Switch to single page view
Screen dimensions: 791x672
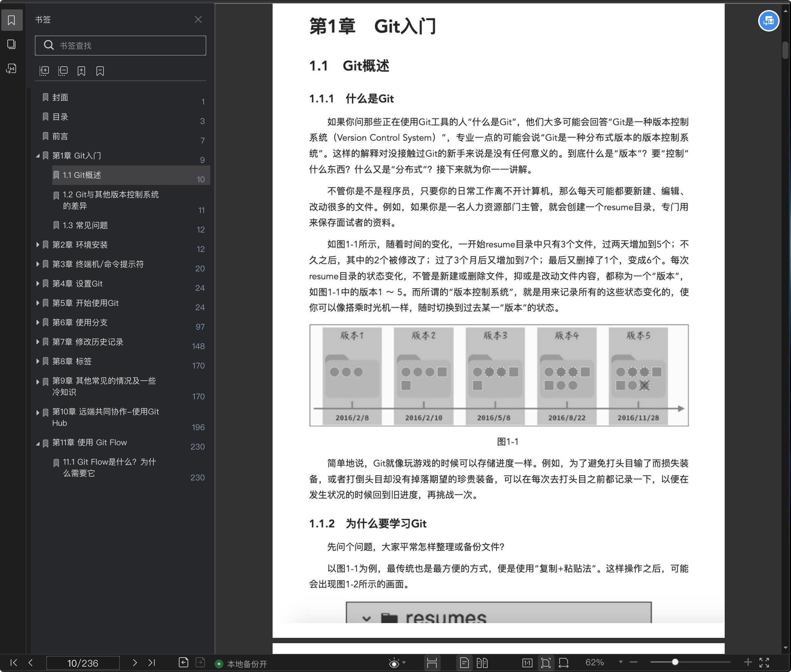[x=464, y=663]
